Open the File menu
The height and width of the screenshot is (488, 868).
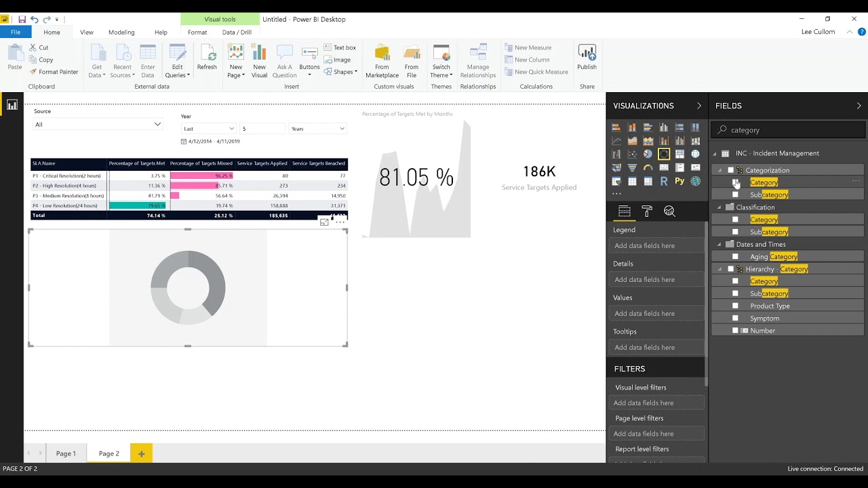click(x=15, y=32)
